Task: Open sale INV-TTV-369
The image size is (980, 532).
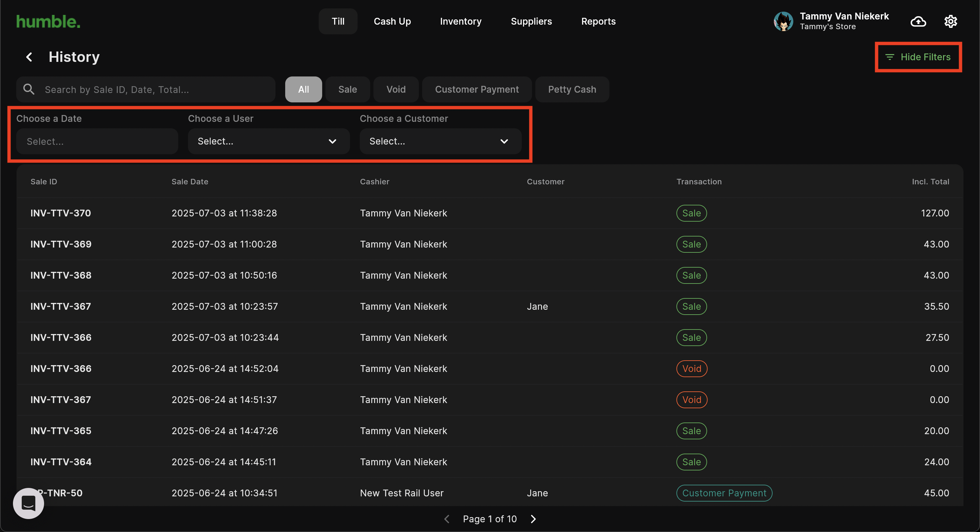Action: click(x=490, y=244)
